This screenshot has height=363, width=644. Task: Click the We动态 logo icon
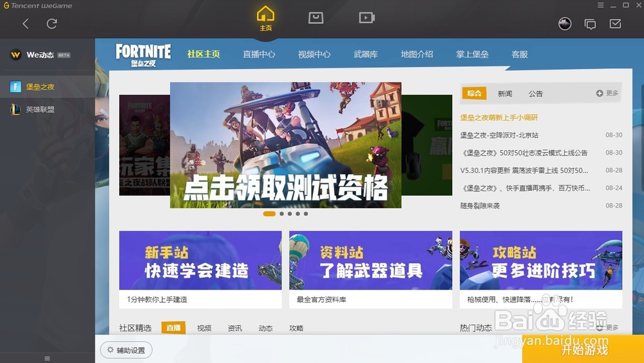[15, 55]
